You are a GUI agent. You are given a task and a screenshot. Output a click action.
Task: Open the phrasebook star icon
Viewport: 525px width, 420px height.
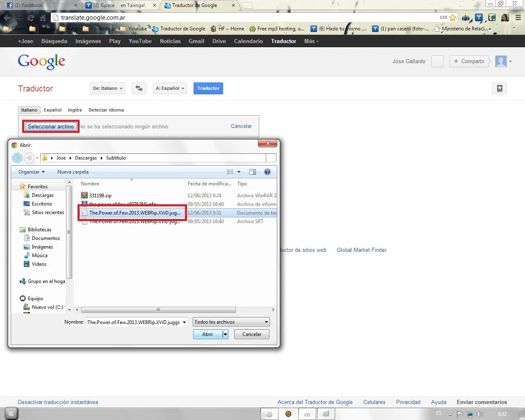pyautogui.click(x=500, y=88)
